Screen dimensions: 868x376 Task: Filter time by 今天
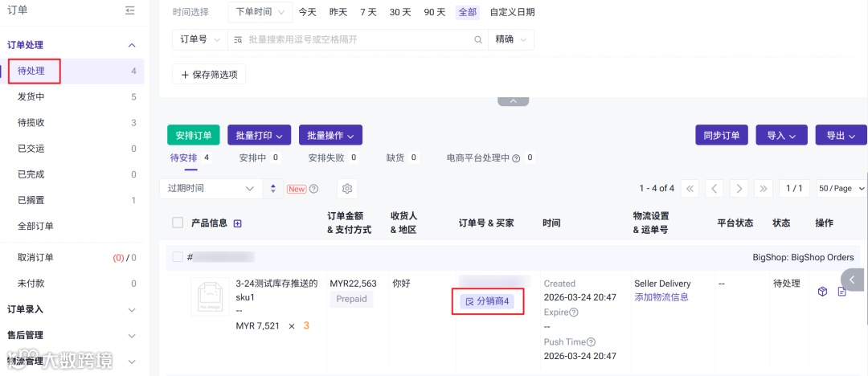(x=307, y=12)
